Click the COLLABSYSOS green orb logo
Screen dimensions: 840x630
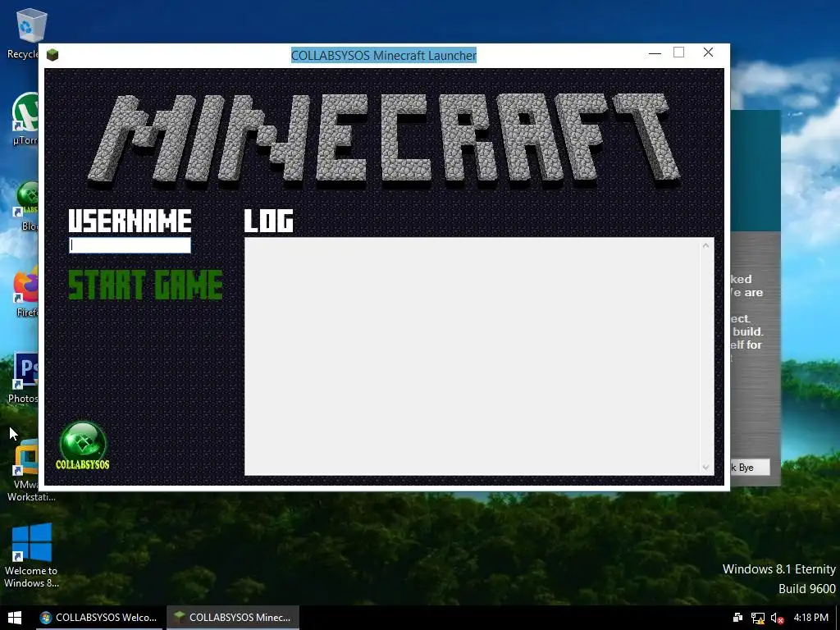(83, 445)
